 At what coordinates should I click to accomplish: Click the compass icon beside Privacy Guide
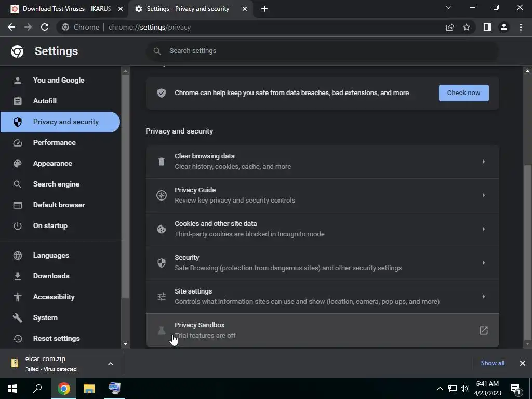tap(162, 195)
